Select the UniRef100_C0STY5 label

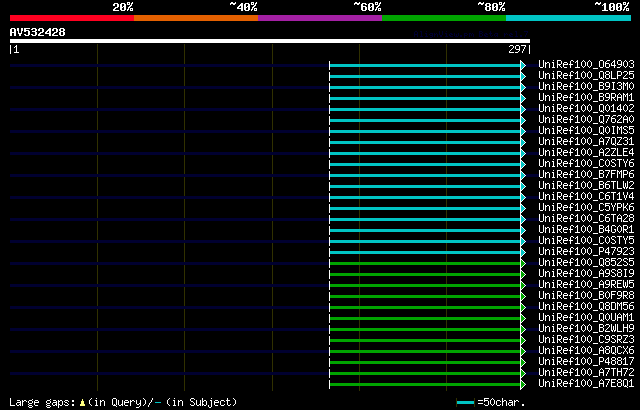pos(587,241)
